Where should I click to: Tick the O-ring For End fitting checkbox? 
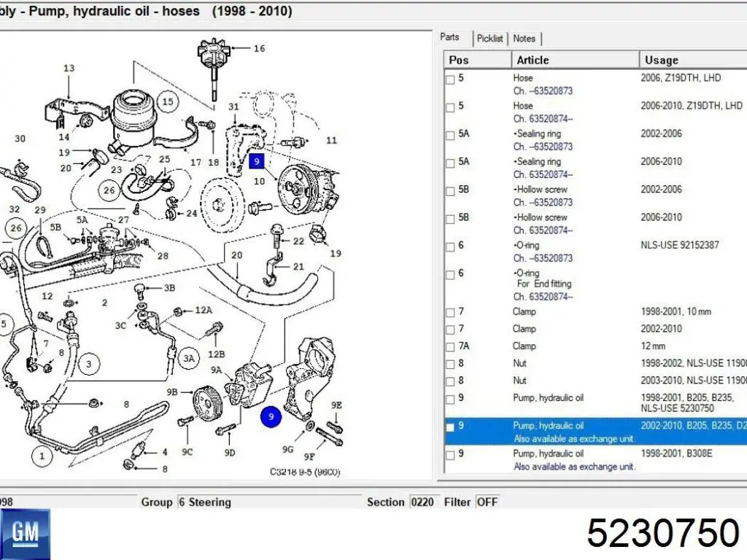click(450, 275)
